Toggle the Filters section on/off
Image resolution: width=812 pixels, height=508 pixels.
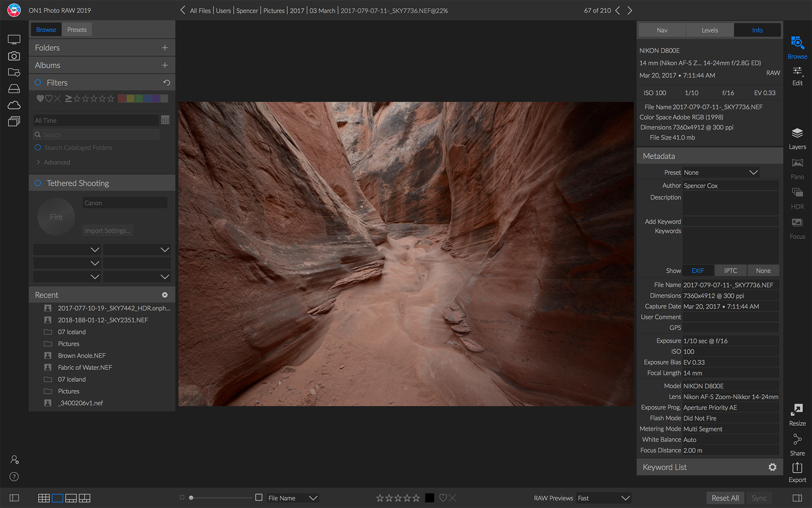click(x=39, y=83)
